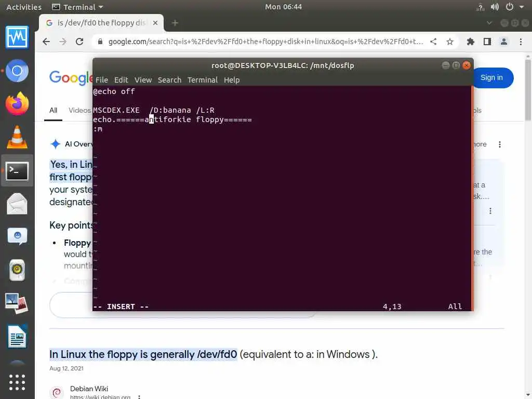Open AI Overview three-dot options
The image size is (532, 399).
tap(499, 144)
